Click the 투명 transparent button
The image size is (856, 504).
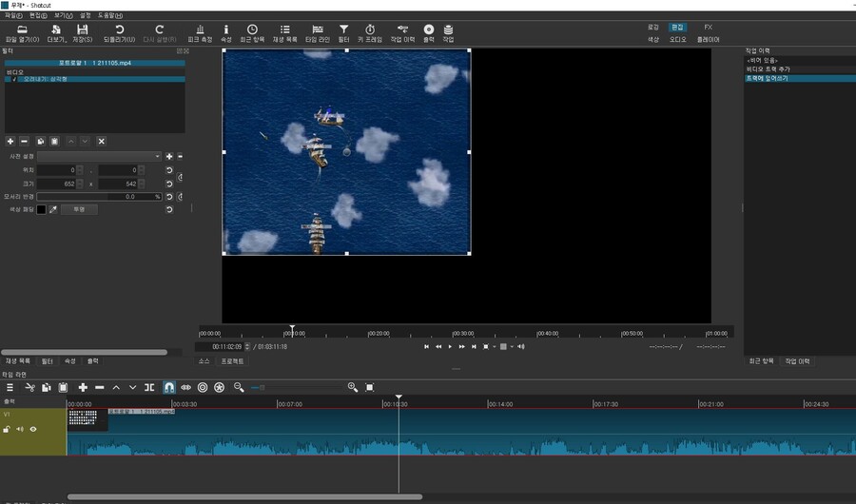pyautogui.click(x=79, y=209)
